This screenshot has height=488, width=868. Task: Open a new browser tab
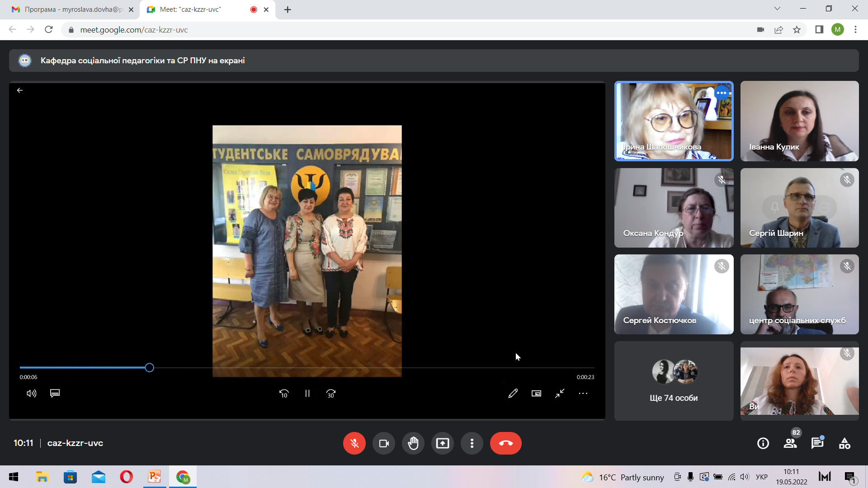click(x=288, y=9)
